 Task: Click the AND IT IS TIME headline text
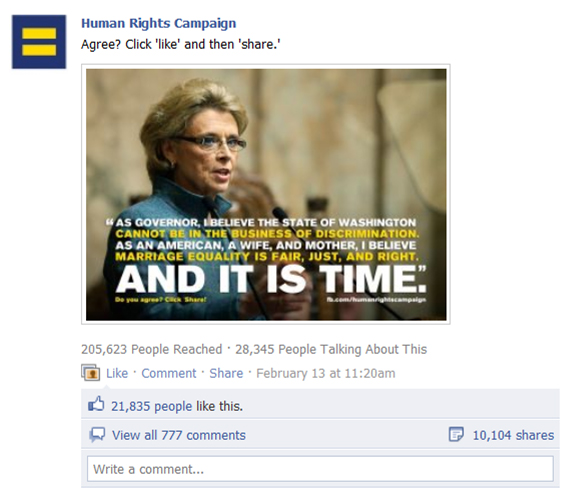coord(271,279)
